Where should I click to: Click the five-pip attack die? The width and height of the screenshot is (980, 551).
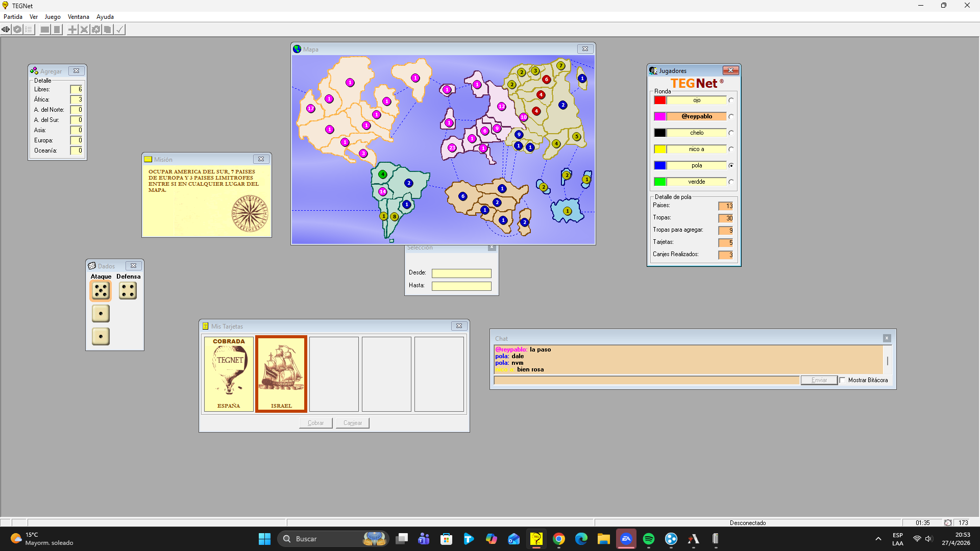[x=101, y=291]
